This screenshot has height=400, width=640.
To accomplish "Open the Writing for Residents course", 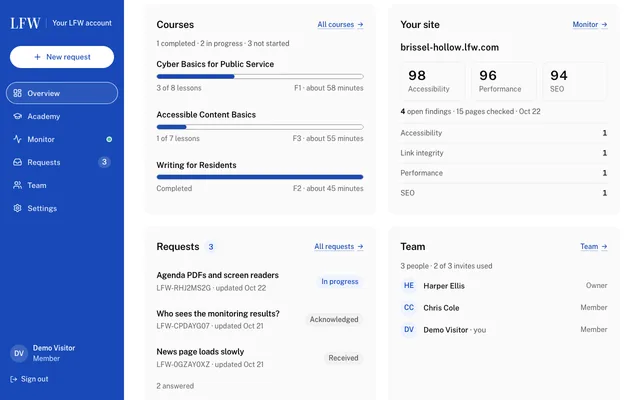I will pos(196,165).
